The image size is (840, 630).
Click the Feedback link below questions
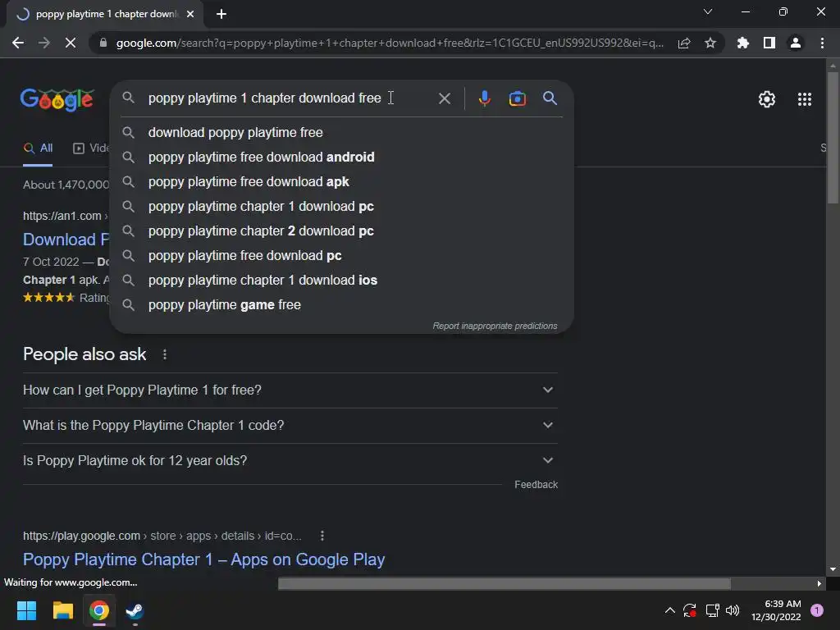point(536,484)
